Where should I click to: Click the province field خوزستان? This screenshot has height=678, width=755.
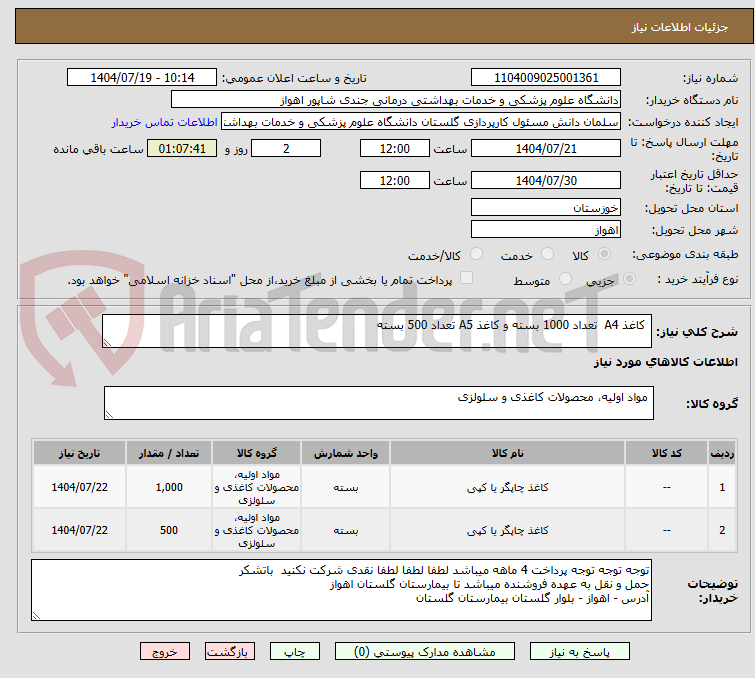[546, 208]
